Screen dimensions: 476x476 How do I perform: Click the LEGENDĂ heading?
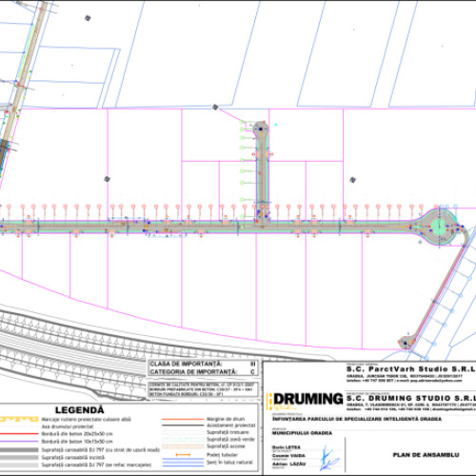coord(80,410)
